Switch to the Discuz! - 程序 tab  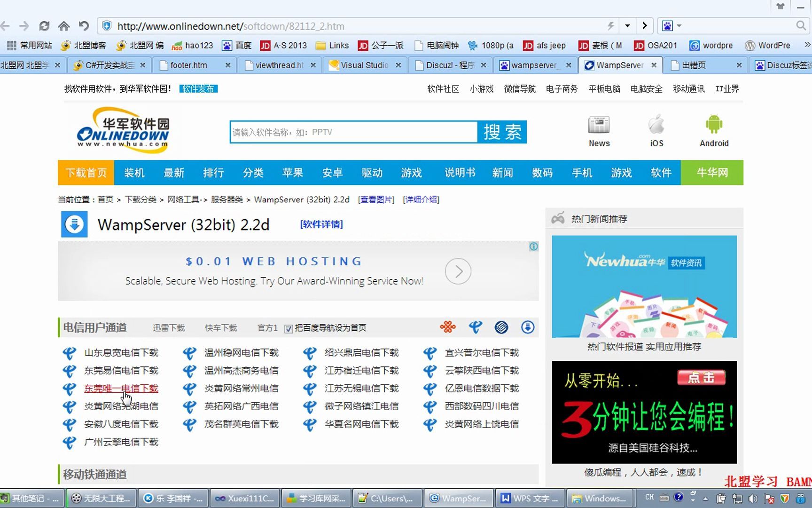tap(450, 65)
